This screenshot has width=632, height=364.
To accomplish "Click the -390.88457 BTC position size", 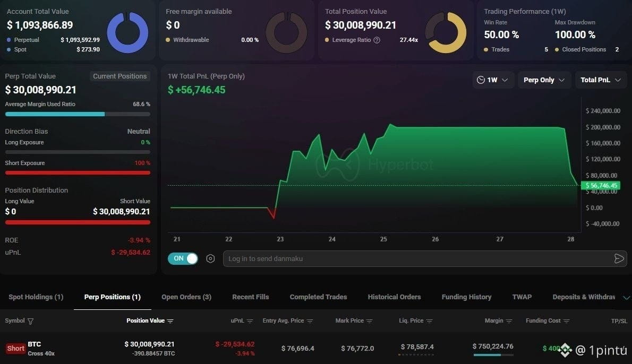I will (153, 353).
